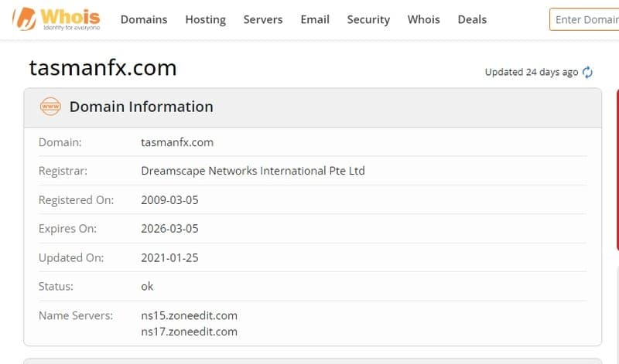Select registrar Dreamscape Networks International Pte Ltd
This screenshot has height=364, width=619.
[253, 171]
